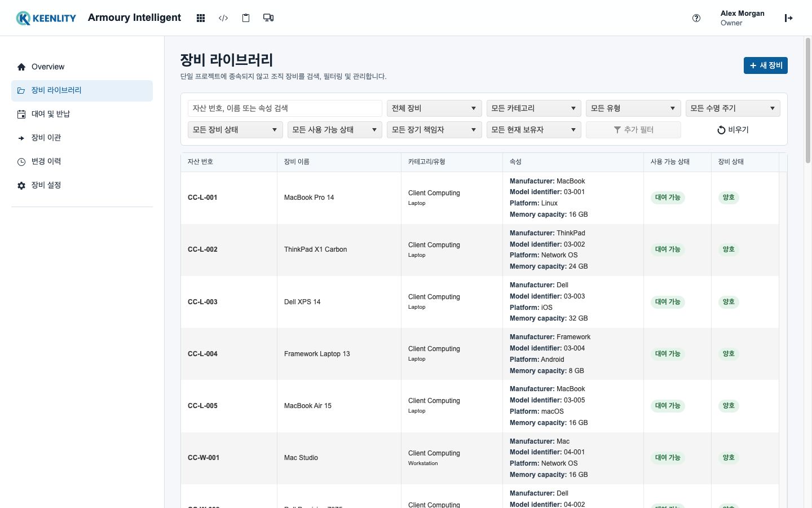Select asset number CC-L-005

pyautogui.click(x=202, y=406)
